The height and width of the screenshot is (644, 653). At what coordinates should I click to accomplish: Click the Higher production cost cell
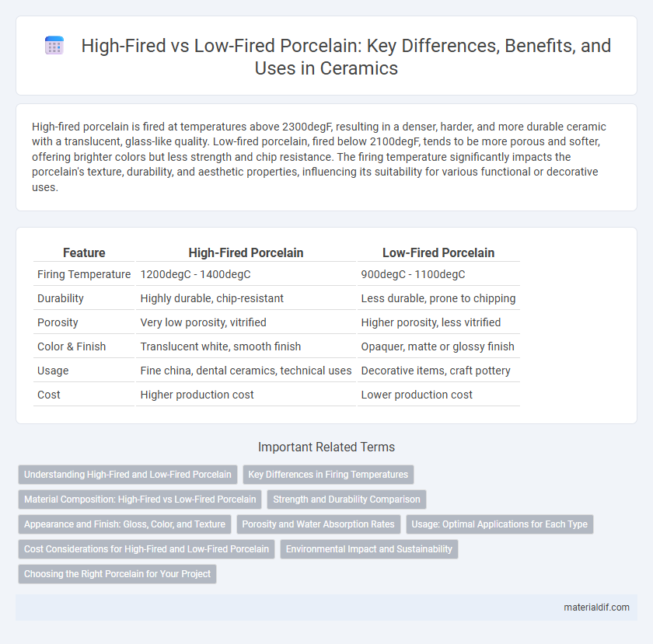pyautogui.click(x=197, y=395)
